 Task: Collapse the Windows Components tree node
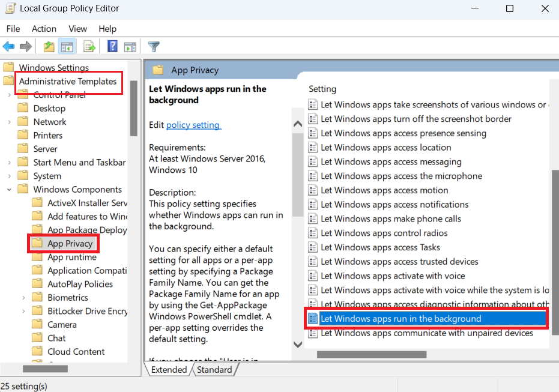click(x=9, y=190)
